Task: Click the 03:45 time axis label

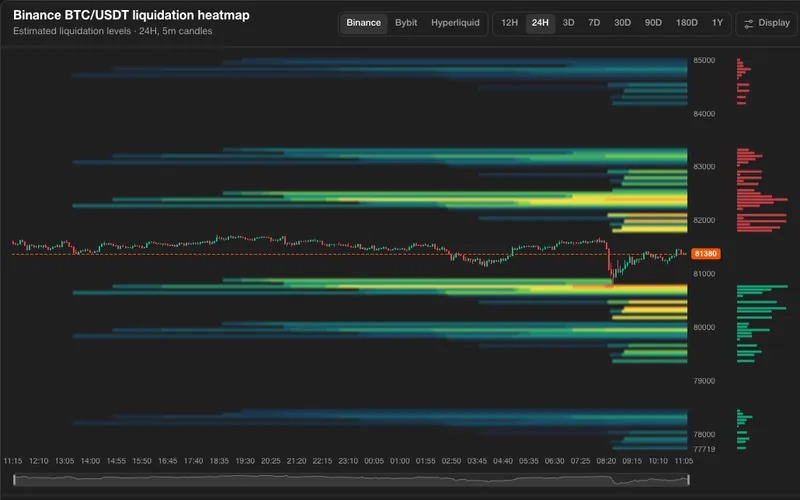Action: click(x=477, y=461)
